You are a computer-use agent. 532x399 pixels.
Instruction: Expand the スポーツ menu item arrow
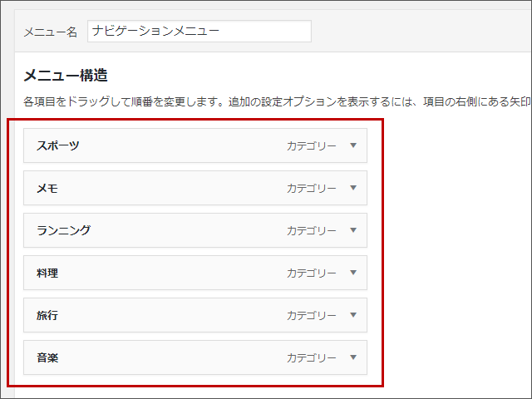tap(353, 145)
